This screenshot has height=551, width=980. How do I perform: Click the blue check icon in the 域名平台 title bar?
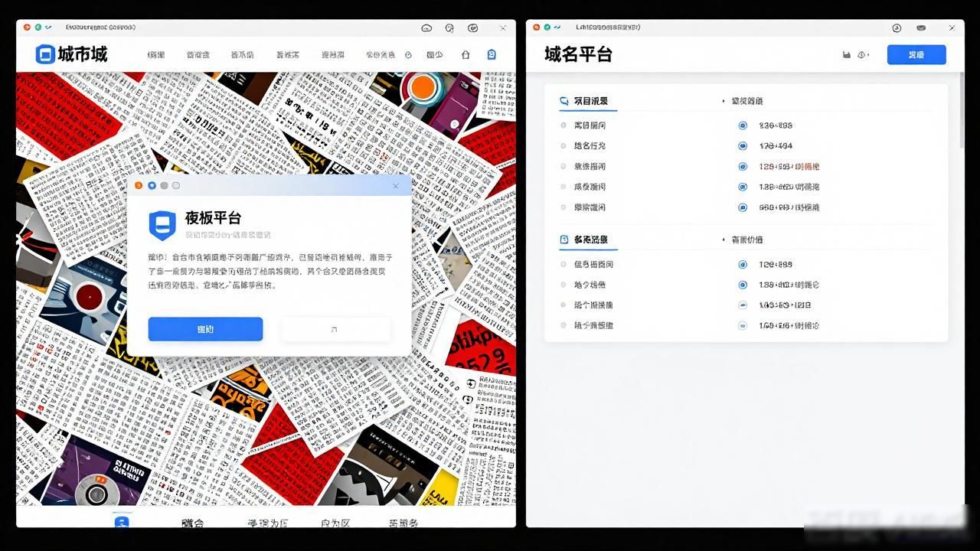pos(557,28)
